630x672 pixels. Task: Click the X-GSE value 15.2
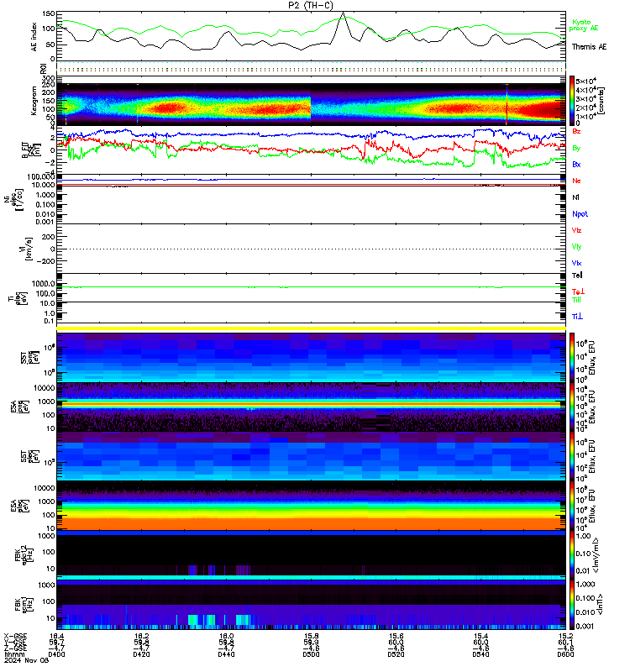coord(565,636)
